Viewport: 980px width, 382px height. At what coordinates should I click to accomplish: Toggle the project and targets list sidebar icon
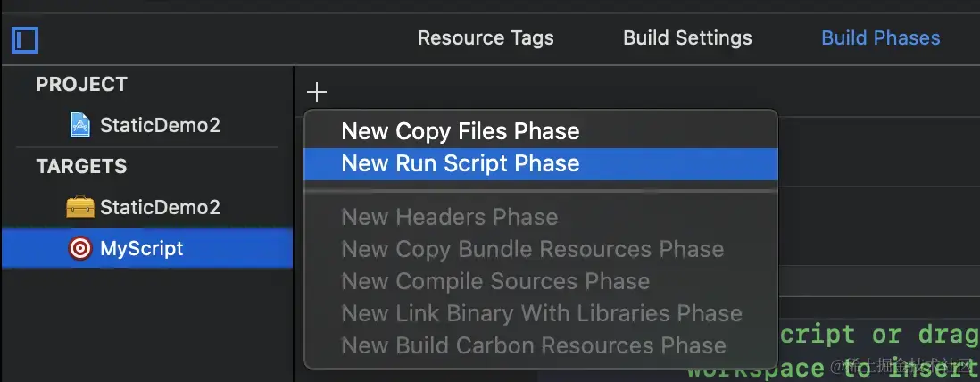pyautogui.click(x=24, y=40)
